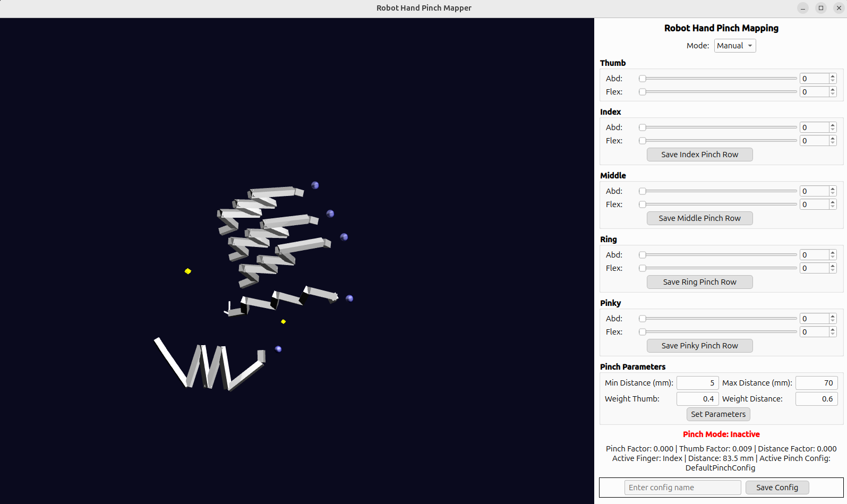Increase Pinky Abd value with up arrow
The height and width of the screenshot is (504, 847).
pyautogui.click(x=833, y=316)
